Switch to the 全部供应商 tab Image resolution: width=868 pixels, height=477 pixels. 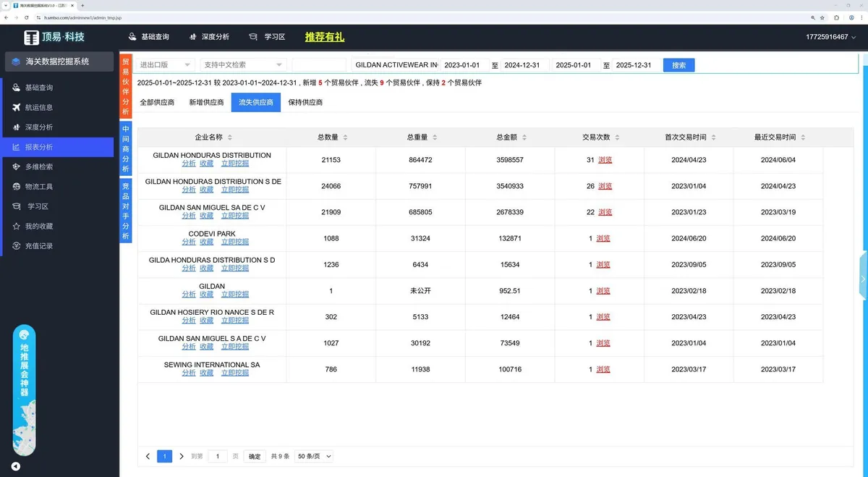coord(157,103)
